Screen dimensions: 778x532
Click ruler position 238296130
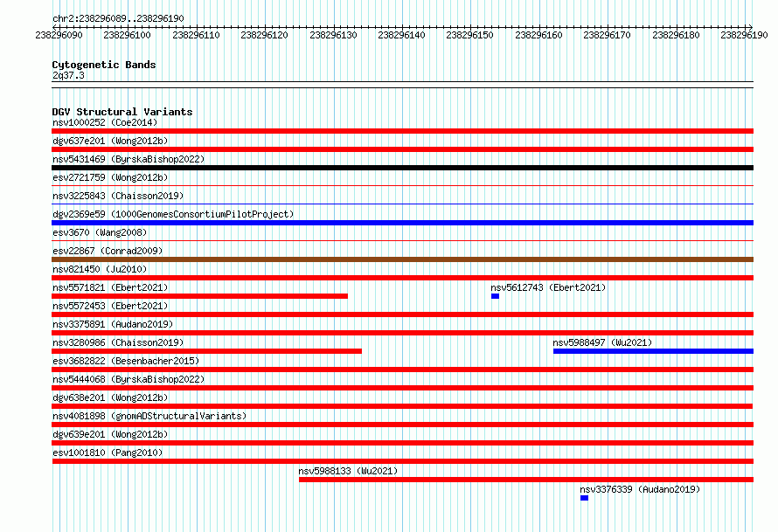coord(333,35)
